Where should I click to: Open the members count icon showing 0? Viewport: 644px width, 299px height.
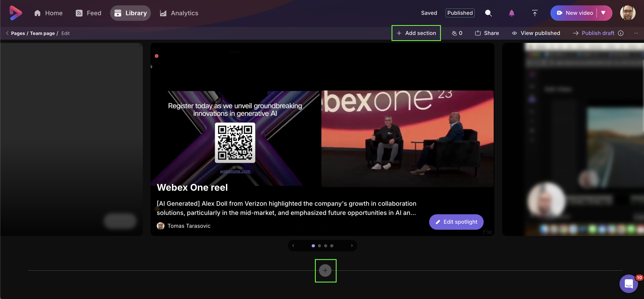click(x=457, y=33)
